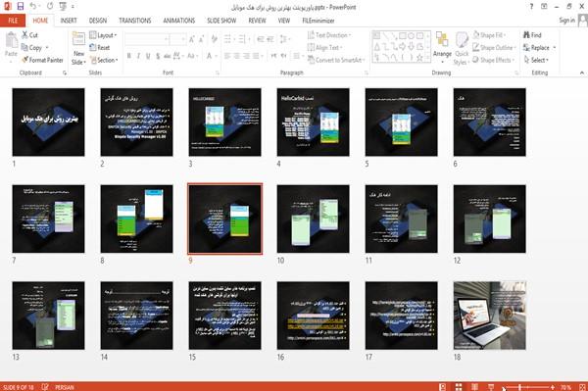The height and width of the screenshot is (391, 588).
Task: Switch to the TRANSITIONS tab
Action: [x=135, y=21]
